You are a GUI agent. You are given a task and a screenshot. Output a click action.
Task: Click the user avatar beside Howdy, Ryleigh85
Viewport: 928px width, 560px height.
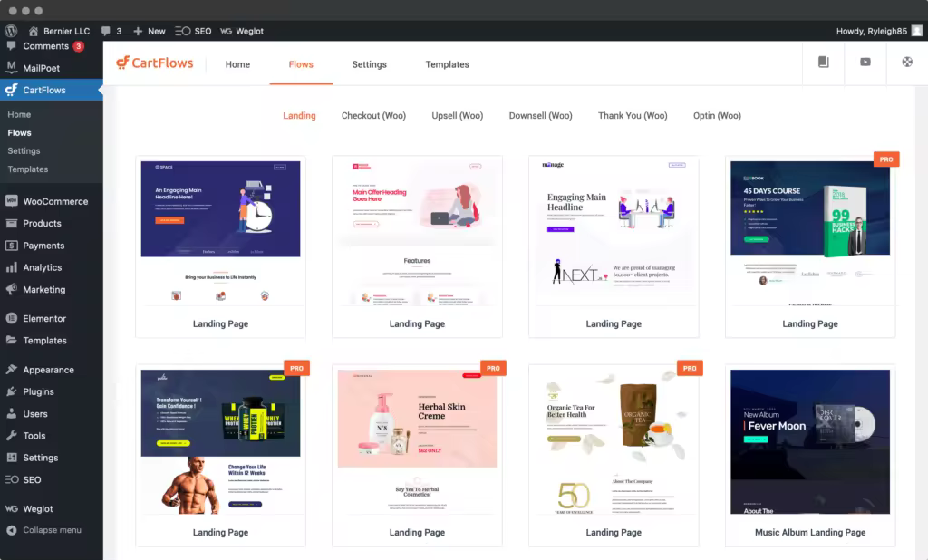pos(917,31)
